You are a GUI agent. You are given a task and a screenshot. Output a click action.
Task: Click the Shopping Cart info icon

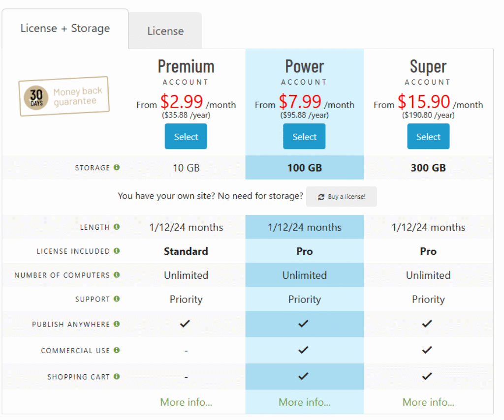click(x=117, y=377)
